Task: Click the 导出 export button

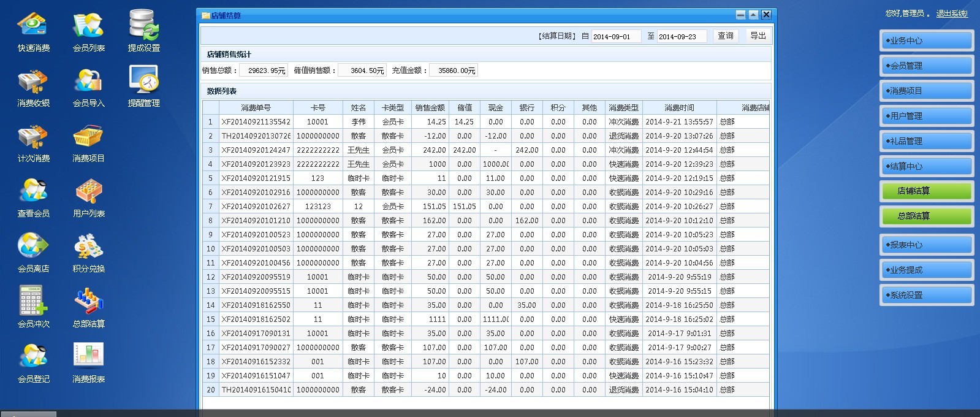Action: coord(758,36)
